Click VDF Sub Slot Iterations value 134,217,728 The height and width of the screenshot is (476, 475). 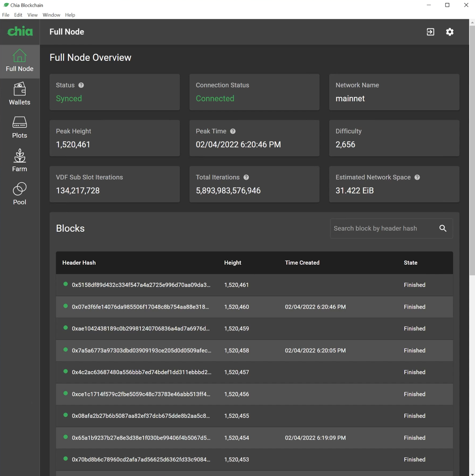(x=78, y=191)
